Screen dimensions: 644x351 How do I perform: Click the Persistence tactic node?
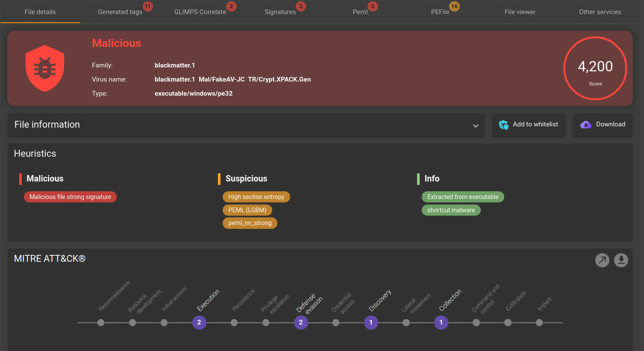point(234,323)
